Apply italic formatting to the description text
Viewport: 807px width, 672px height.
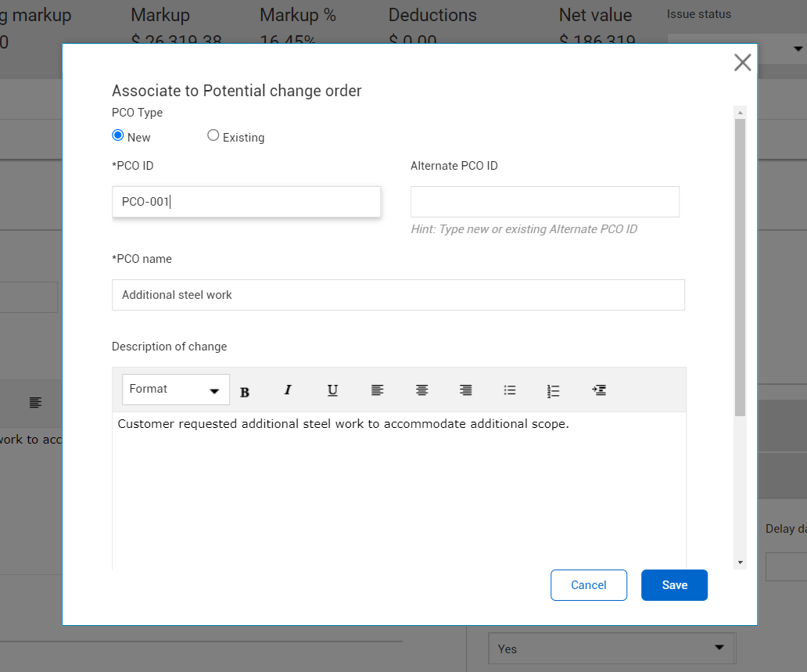coord(288,390)
